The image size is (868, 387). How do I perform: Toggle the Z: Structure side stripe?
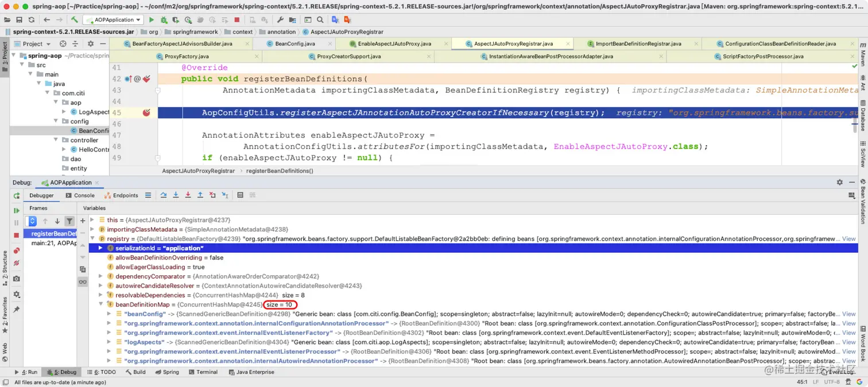[x=5, y=269]
